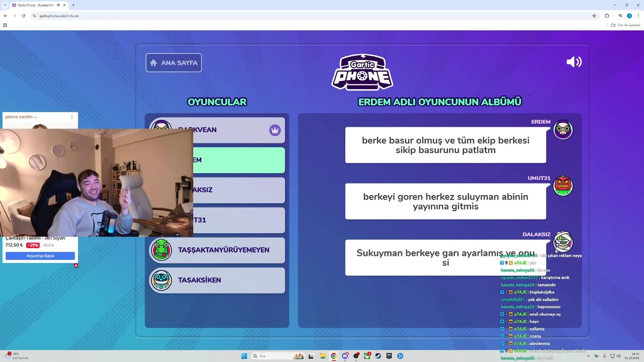Open Discord from the taskbar
The image size is (644, 362).
coord(345,356)
